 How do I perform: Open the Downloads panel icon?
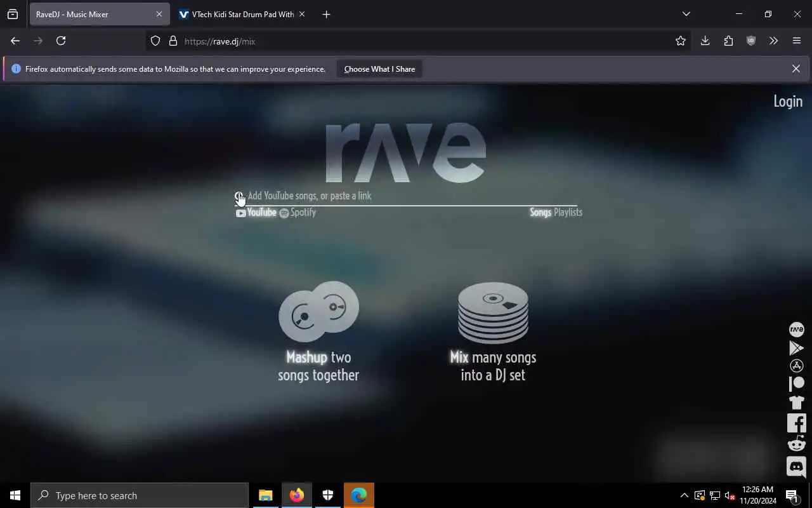tap(705, 41)
